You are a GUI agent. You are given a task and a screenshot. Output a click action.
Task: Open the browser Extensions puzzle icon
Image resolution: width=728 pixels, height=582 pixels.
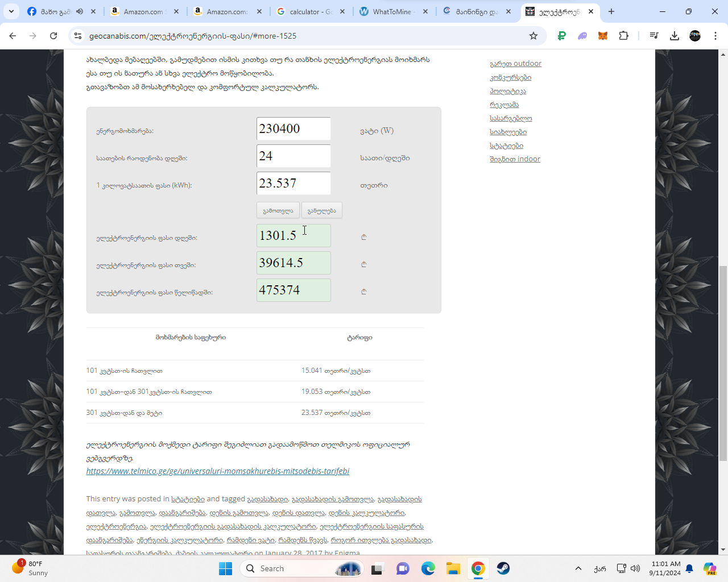pyautogui.click(x=623, y=36)
